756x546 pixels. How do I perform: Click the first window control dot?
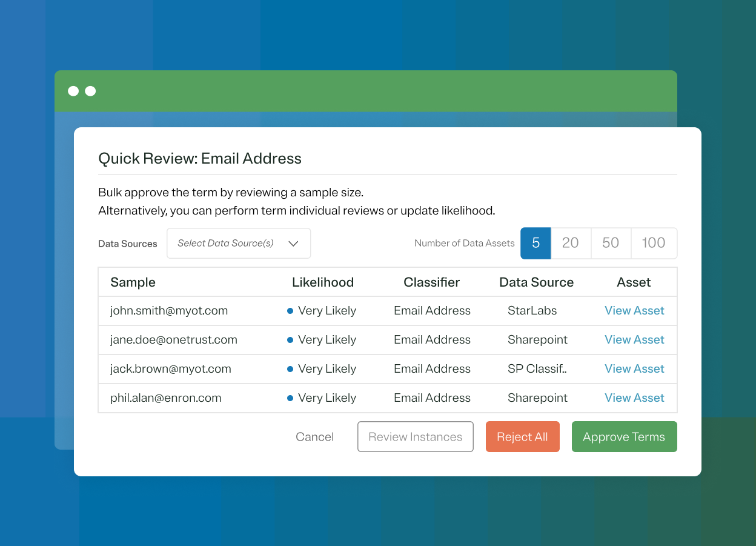(x=73, y=91)
